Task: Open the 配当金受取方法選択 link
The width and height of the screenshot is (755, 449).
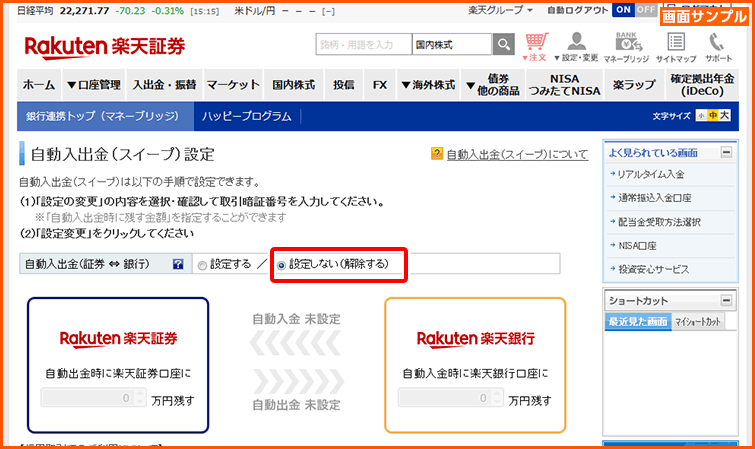Action: [659, 222]
